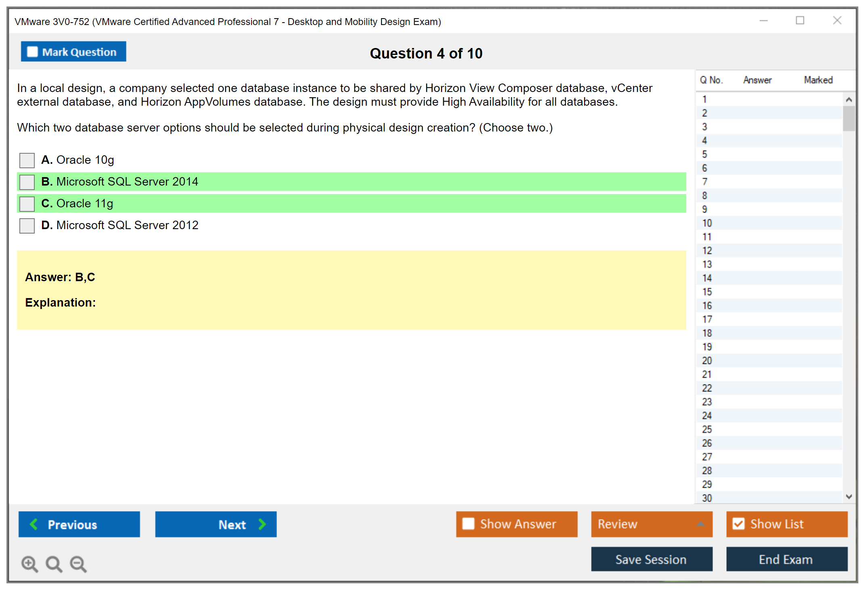Toggle the Mark Question checkbox
This screenshot has width=868, height=593.
32,52
